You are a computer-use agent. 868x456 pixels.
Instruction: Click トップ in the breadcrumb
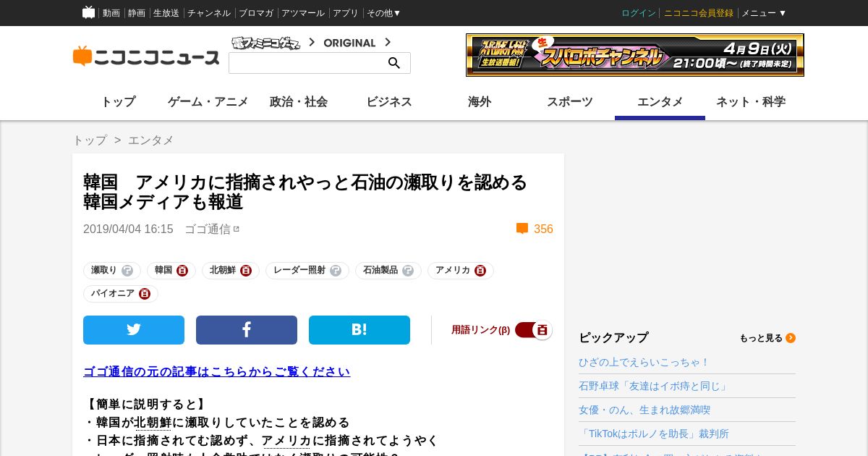[x=90, y=140]
